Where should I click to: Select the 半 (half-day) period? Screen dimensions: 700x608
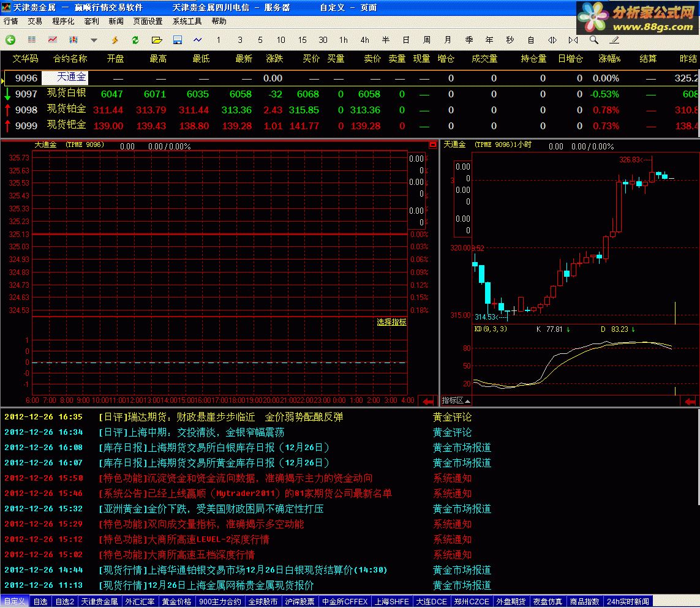point(386,40)
